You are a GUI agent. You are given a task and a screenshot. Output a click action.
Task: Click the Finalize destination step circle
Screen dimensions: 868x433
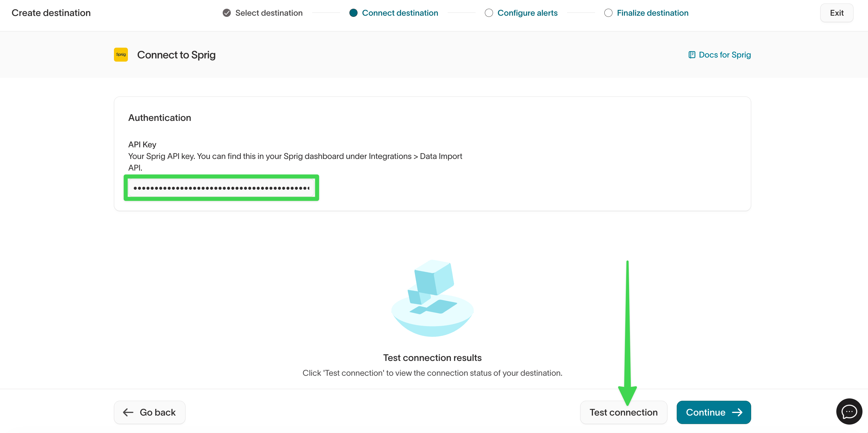608,13
